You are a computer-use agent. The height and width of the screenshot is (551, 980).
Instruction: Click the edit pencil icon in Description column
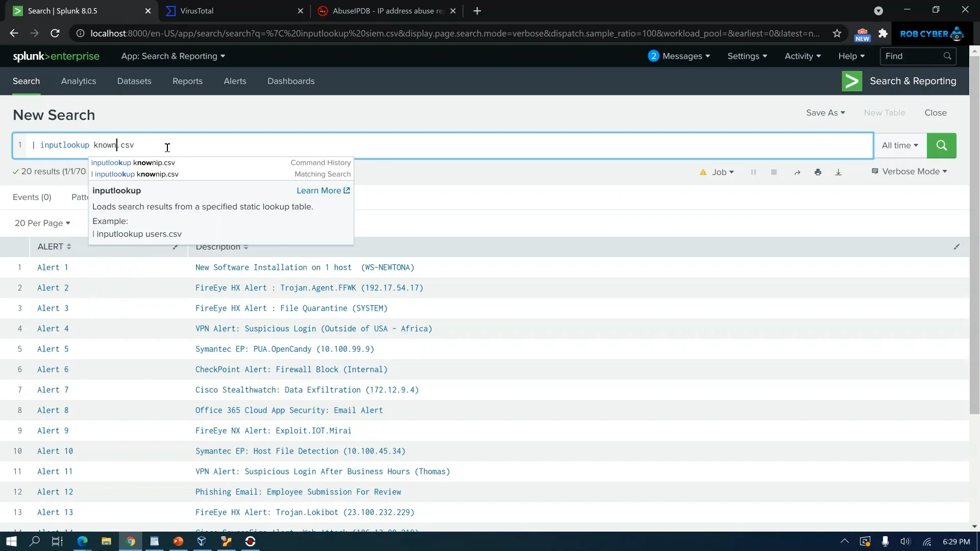[957, 247]
